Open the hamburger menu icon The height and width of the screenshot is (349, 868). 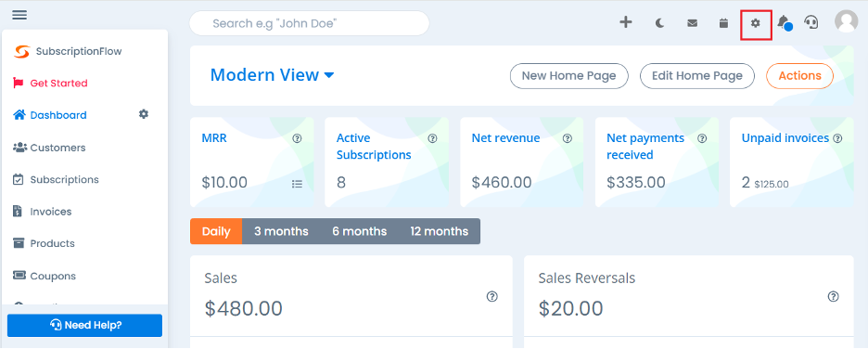click(x=19, y=15)
